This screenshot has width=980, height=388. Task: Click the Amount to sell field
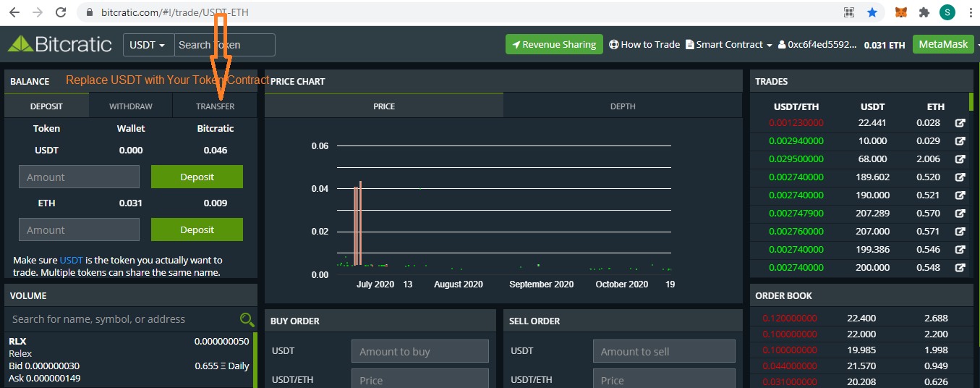tap(664, 351)
